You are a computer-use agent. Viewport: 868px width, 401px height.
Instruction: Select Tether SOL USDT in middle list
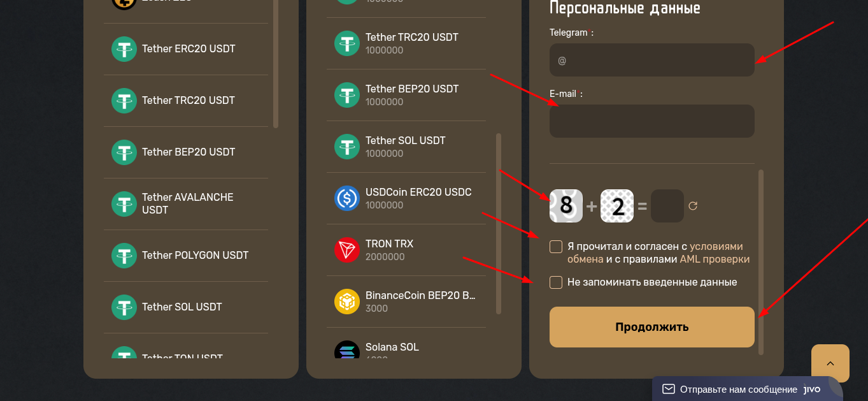click(x=406, y=147)
